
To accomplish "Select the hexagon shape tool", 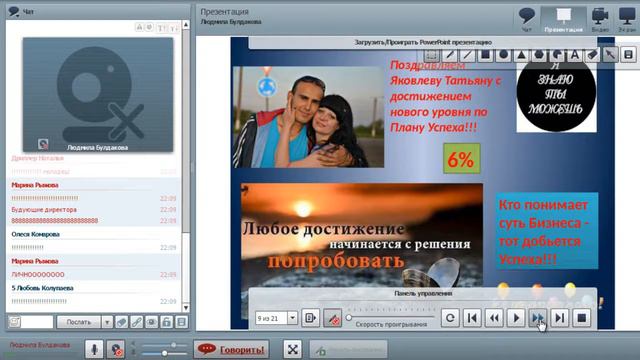I will pyautogui.click(x=539, y=55).
